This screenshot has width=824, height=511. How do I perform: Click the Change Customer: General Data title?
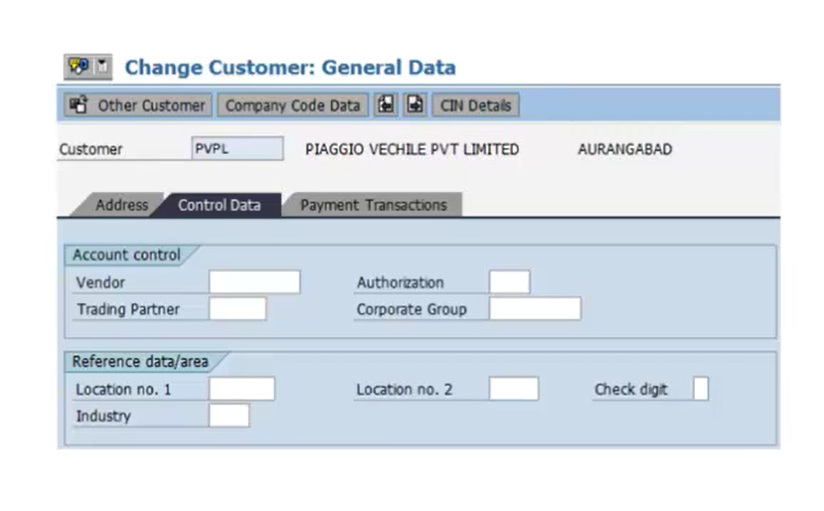pyautogui.click(x=290, y=68)
